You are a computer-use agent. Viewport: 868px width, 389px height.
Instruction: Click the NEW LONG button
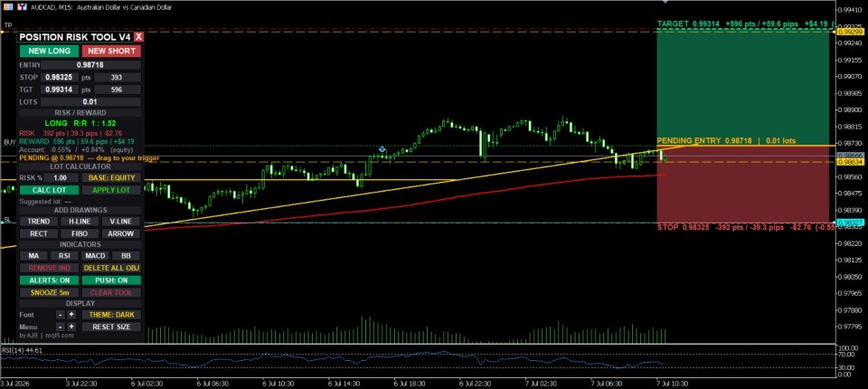[49, 51]
